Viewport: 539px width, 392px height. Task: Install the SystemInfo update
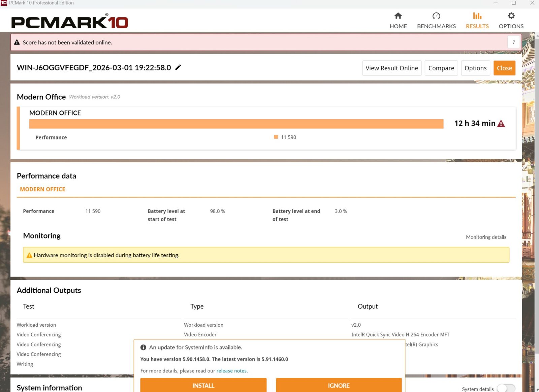pyautogui.click(x=203, y=385)
